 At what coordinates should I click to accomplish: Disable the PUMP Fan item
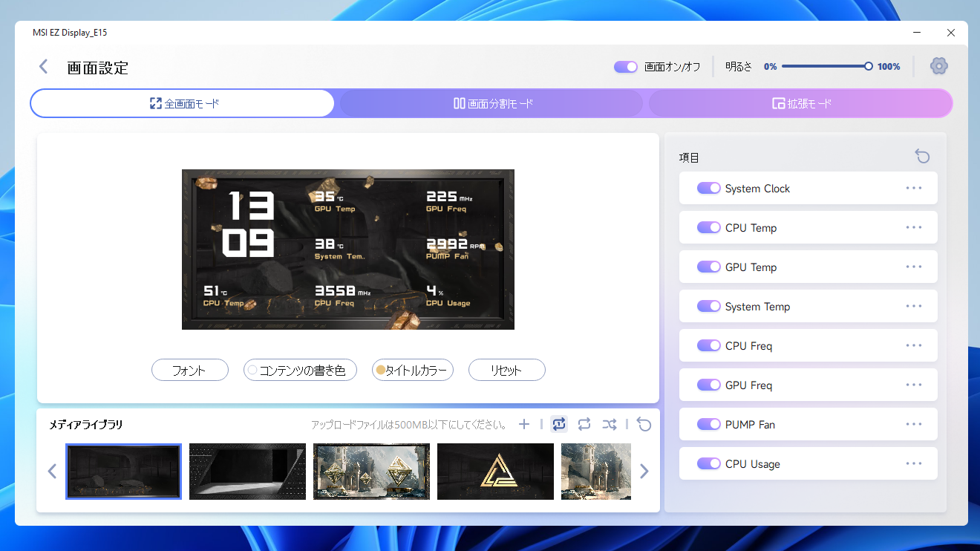tap(709, 424)
